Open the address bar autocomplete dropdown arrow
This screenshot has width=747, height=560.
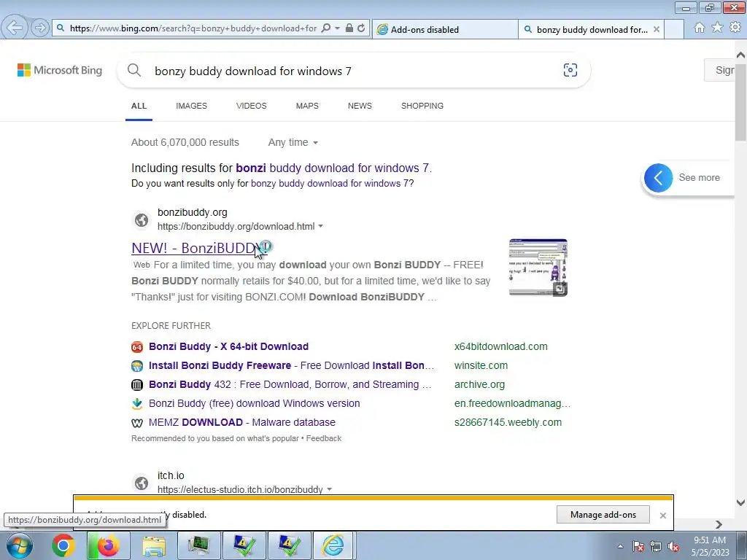pos(337,28)
